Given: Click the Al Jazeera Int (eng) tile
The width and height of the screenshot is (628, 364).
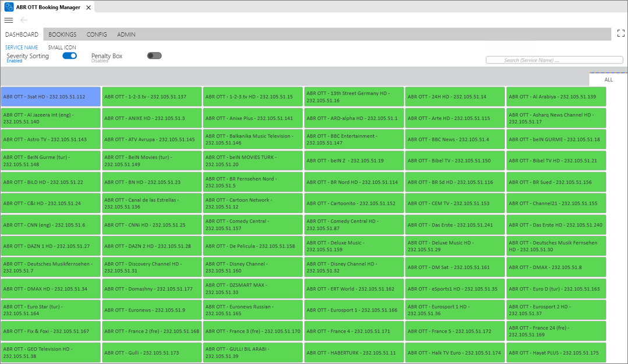Looking at the screenshot, I should coord(51,118).
